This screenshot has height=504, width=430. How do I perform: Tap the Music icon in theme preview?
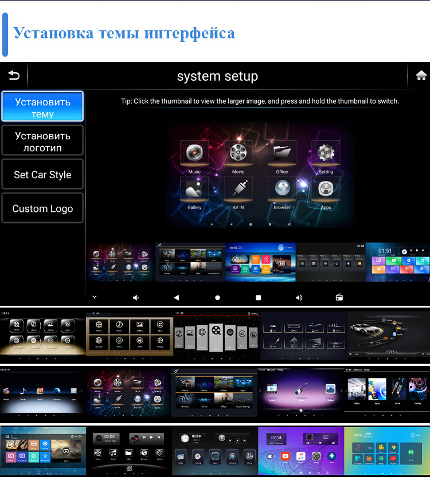point(194,153)
